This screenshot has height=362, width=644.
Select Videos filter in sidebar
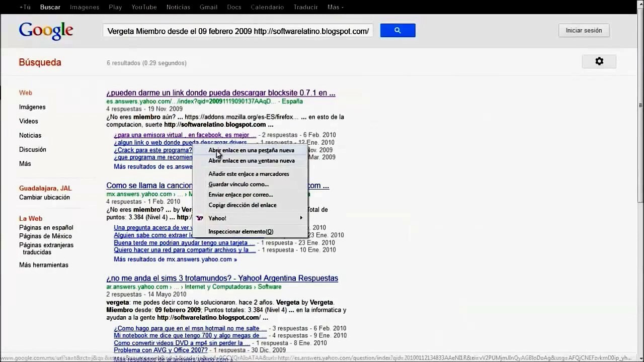pyautogui.click(x=29, y=121)
